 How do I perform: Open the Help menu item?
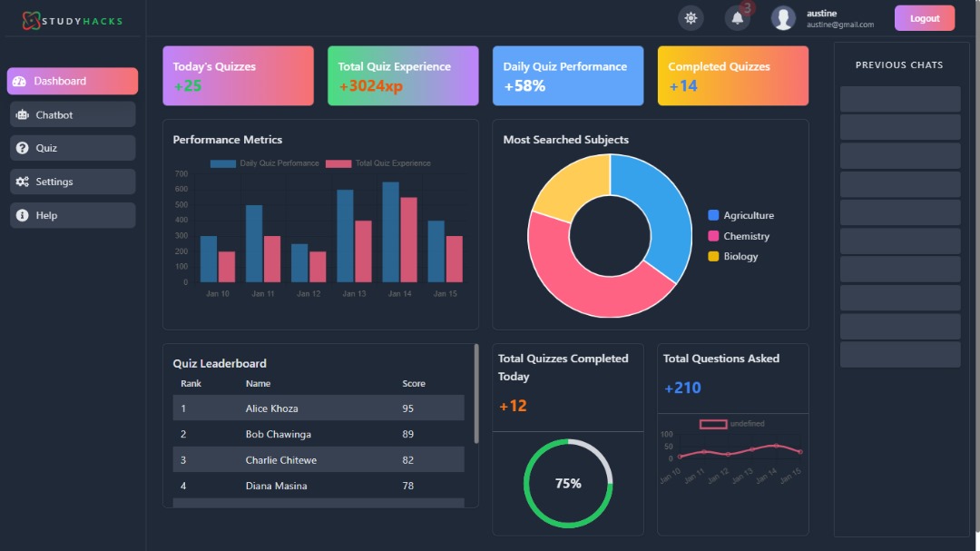(x=73, y=215)
